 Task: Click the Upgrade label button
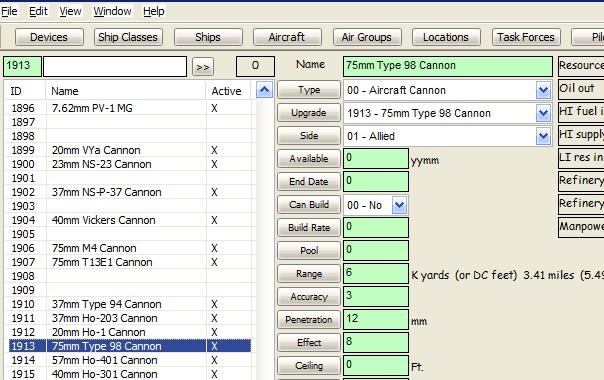click(309, 113)
